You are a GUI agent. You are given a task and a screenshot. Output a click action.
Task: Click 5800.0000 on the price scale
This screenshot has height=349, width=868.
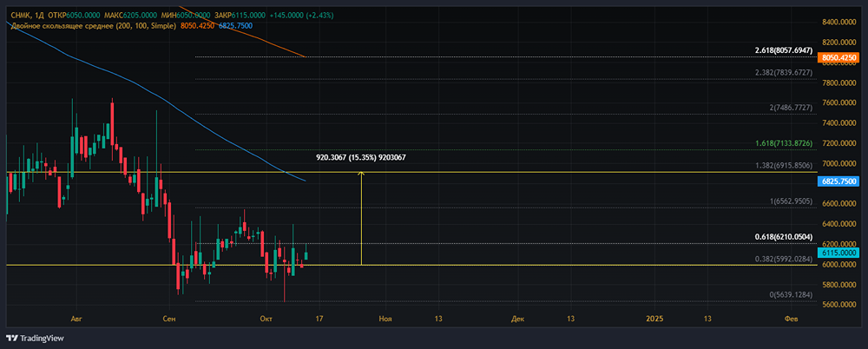click(x=839, y=284)
